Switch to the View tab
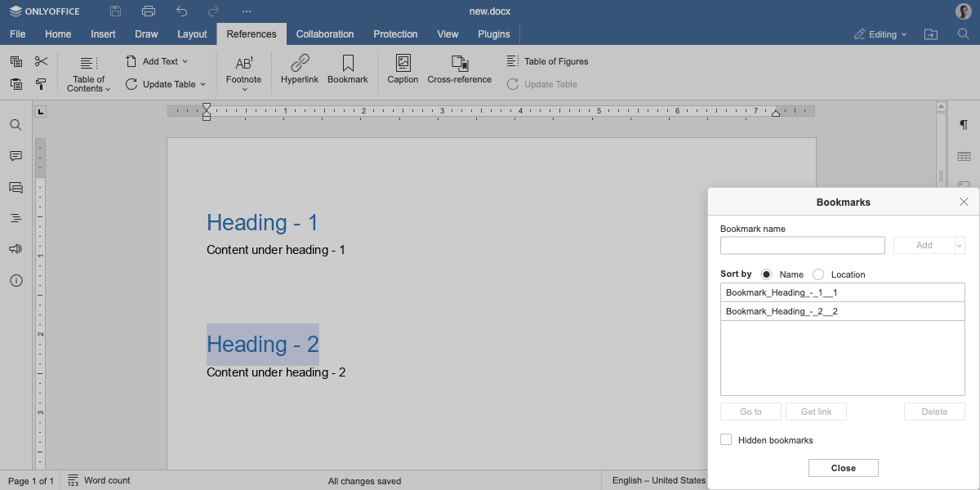 pyautogui.click(x=448, y=34)
